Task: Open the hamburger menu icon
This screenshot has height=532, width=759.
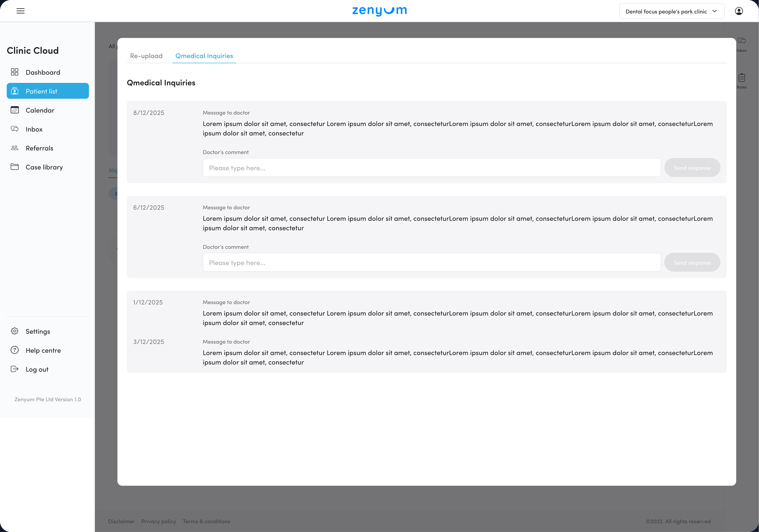Action: point(20,11)
